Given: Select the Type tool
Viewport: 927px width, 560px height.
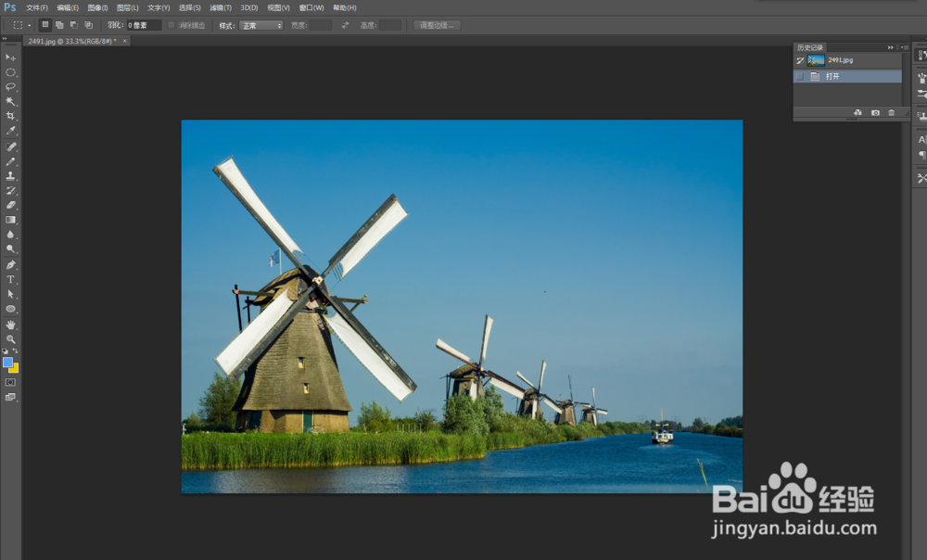Looking at the screenshot, I should pyautogui.click(x=10, y=280).
